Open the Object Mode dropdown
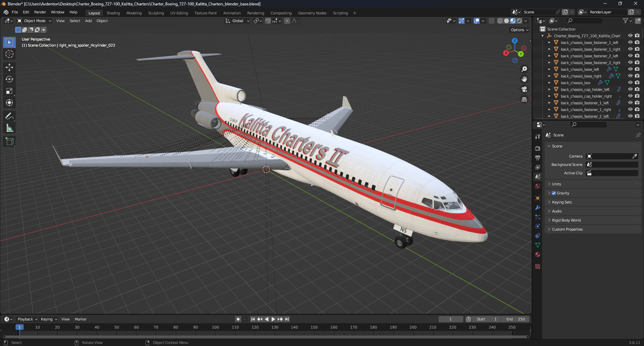644x346 pixels. [34, 21]
